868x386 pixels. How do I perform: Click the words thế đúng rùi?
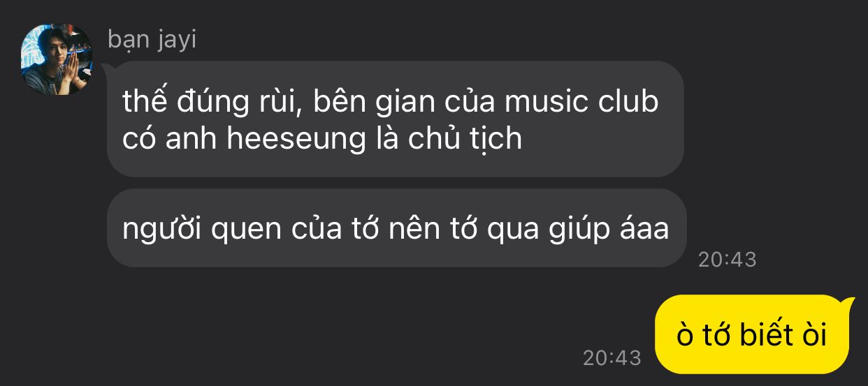tap(212, 102)
